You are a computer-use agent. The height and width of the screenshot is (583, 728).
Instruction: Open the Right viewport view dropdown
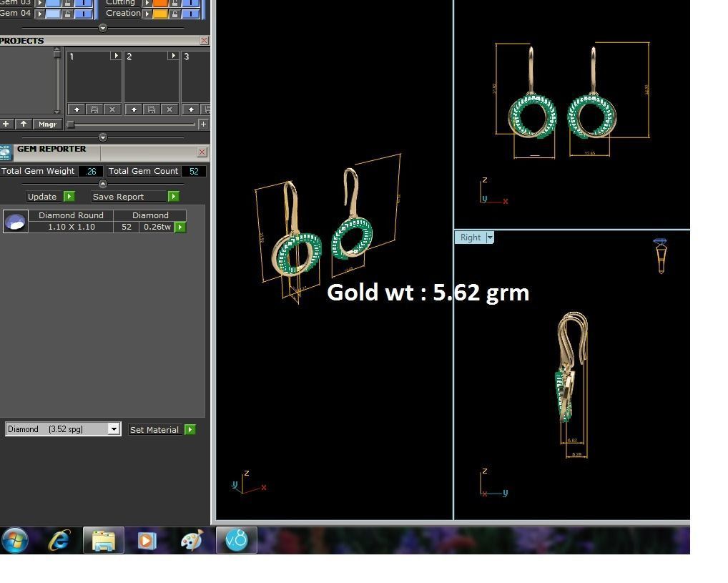[x=489, y=237]
